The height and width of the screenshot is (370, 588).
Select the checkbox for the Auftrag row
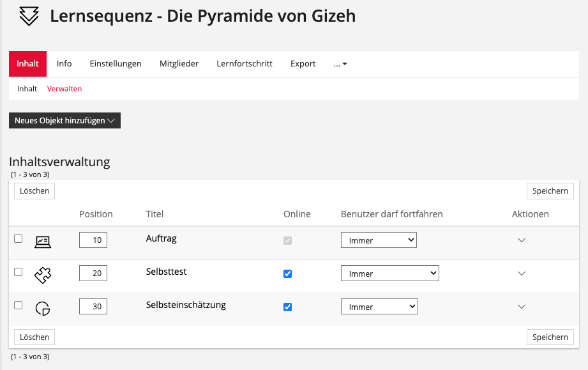(19, 239)
